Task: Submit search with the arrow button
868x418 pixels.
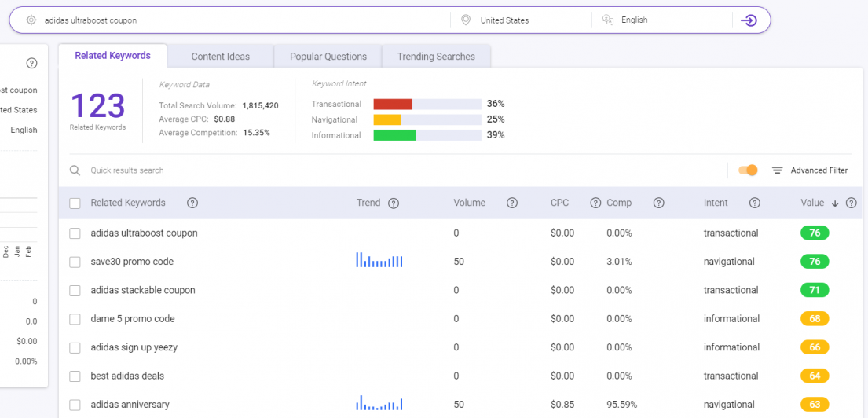Action: (749, 20)
